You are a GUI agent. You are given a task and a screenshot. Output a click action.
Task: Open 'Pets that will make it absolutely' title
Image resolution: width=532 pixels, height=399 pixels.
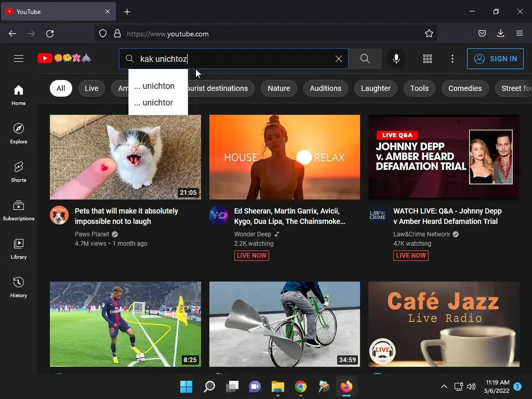(x=127, y=216)
